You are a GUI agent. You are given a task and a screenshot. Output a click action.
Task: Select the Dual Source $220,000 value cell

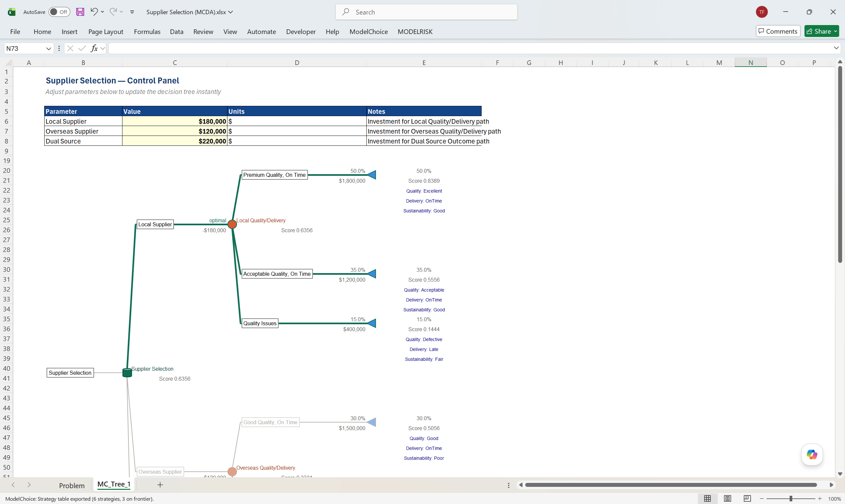(175, 141)
